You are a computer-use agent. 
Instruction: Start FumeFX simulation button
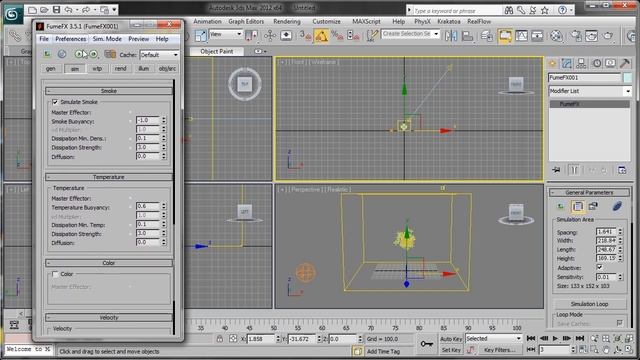(x=80, y=54)
